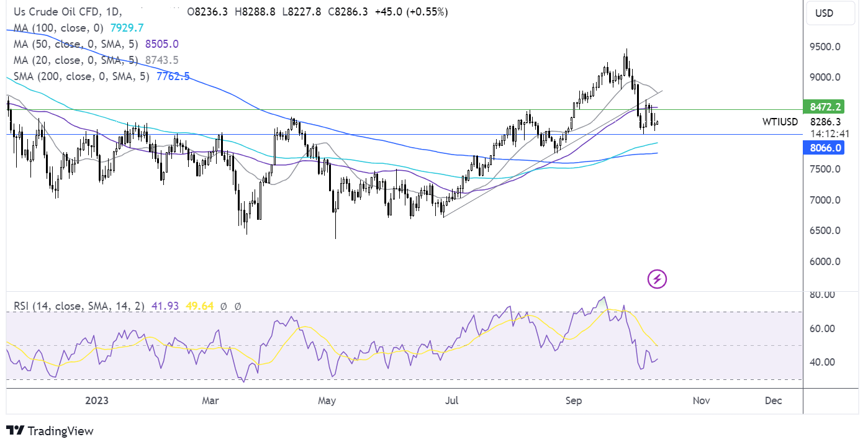
Task: Click the May label on time axis
Action: tap(327, 401)
